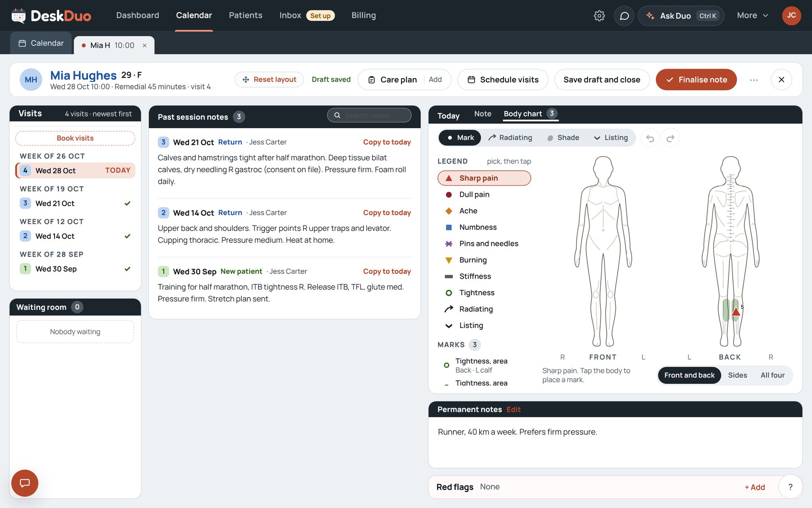The width and height of the screenshot is (812, 508).
Task: Switch to Shade drawing mode
Action: pos(563,138)
